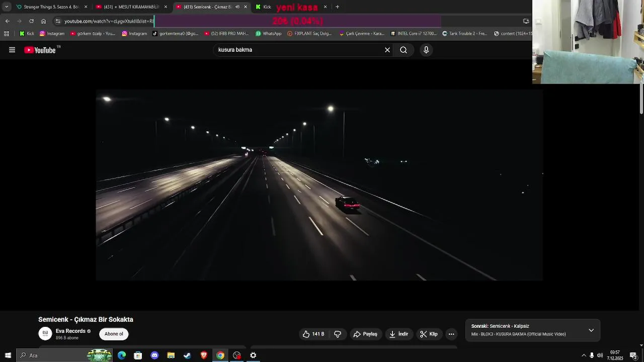This screenshot has width=644, height=362.
Task: Clear the search text with the X
Action: pyautogui.click(x=387, y=50)
